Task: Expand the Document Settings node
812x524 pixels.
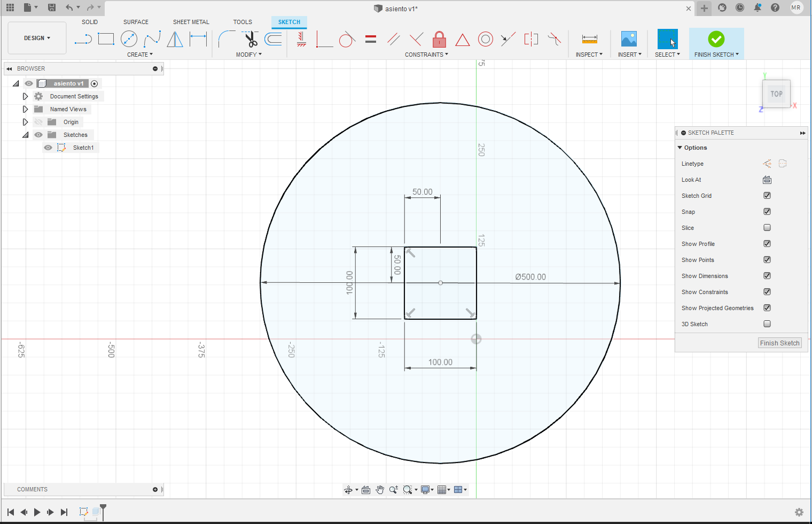Action: 25,96
